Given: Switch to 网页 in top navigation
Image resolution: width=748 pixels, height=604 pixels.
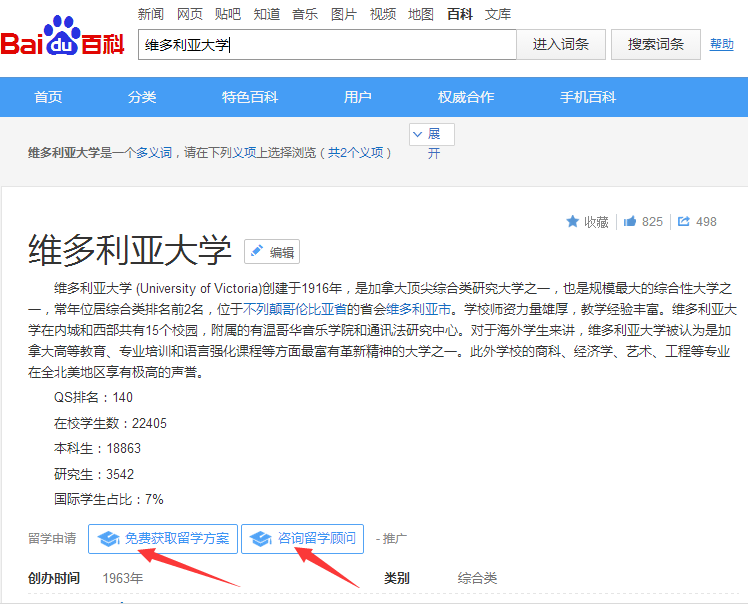Looking at the screenshot, I should (x=190, y=14).
